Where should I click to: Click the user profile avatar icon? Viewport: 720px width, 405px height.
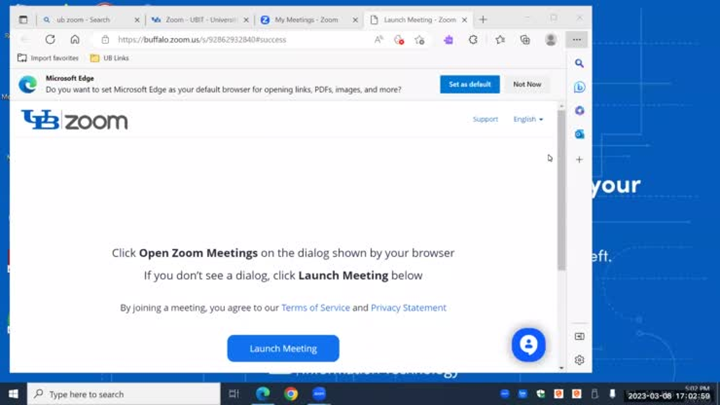(550, 40)
